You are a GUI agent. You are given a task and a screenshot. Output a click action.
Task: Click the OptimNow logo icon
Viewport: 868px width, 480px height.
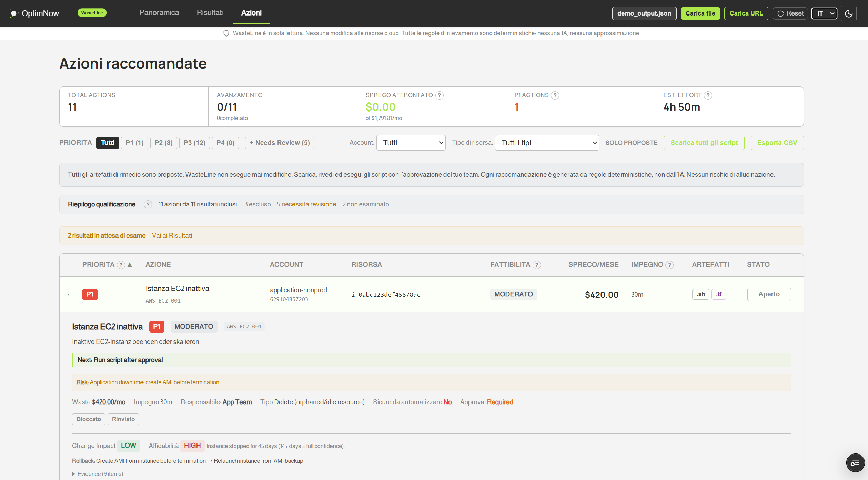click(x=14, y=13)
